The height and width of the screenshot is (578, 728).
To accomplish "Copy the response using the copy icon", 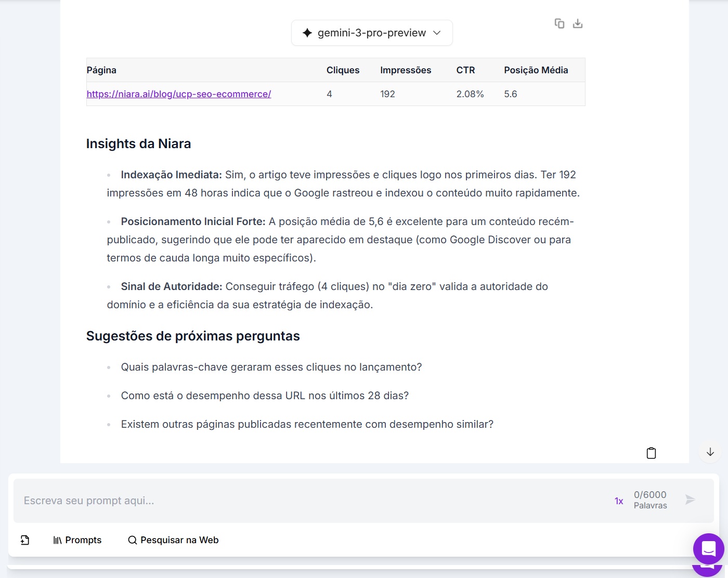I will click(x=560, y=23).
